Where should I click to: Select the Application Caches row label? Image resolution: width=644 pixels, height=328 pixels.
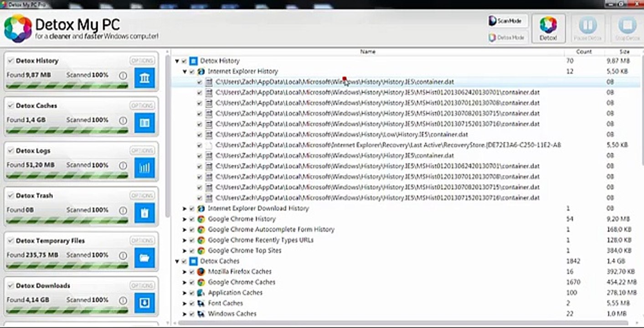point(235,293)
